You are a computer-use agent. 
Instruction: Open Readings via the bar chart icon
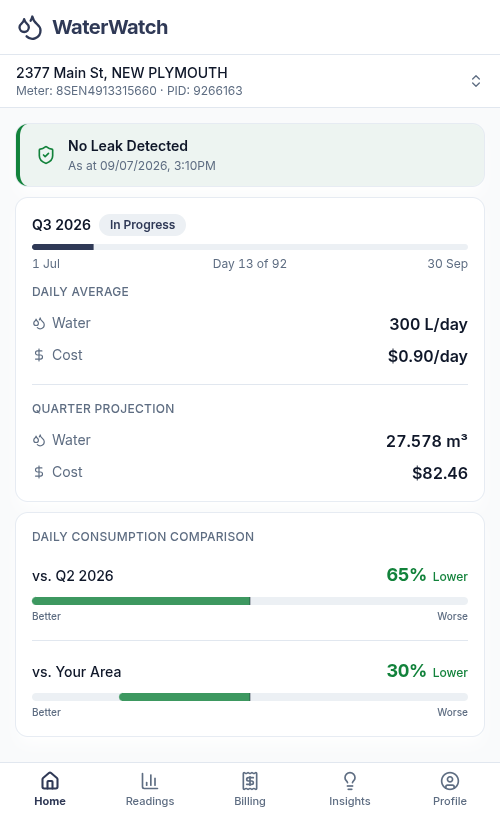click(150, 781)
